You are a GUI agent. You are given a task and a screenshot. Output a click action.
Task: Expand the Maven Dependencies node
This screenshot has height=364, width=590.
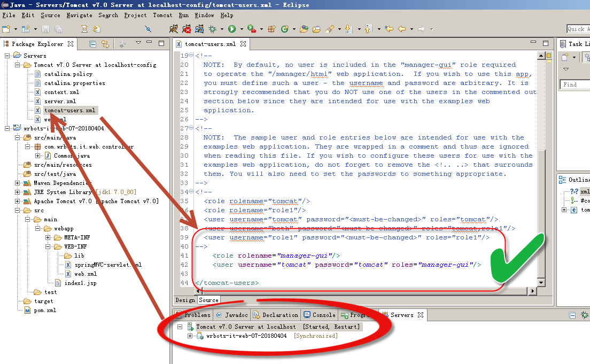point(17,183)
